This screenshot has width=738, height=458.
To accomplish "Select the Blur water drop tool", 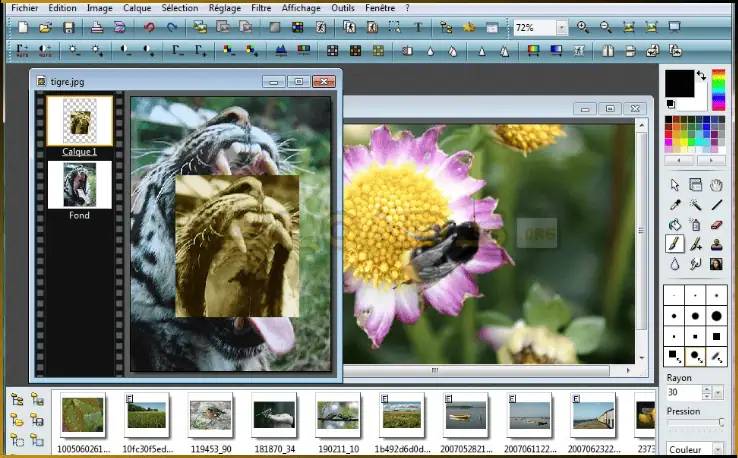I will tap(675, 264).
